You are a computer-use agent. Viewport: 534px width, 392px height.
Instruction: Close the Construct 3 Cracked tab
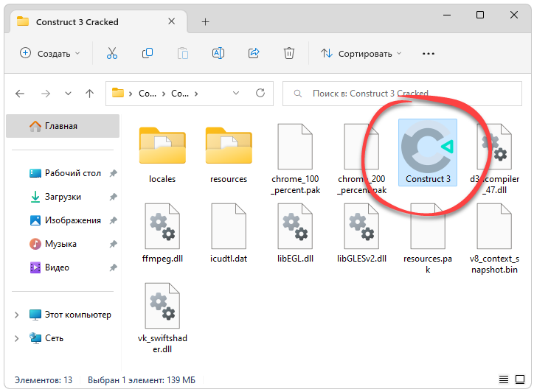pos(172,21)
